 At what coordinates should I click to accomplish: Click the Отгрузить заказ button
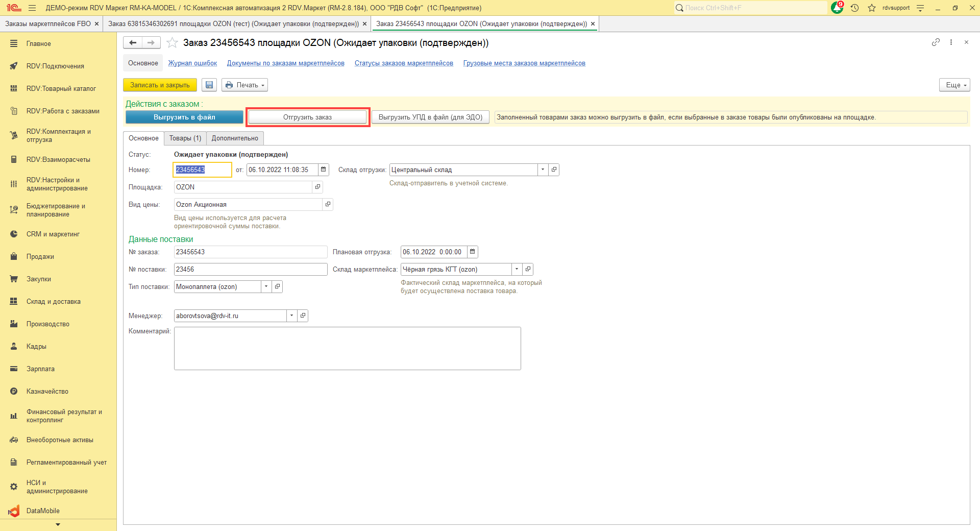pyautogui.click(x=307, y=117)
